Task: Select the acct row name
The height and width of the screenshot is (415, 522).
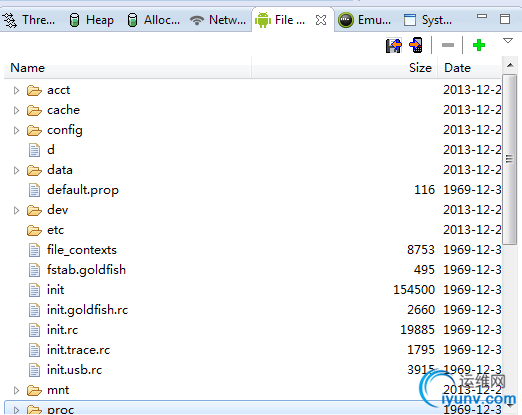Action: coord(59,90)
